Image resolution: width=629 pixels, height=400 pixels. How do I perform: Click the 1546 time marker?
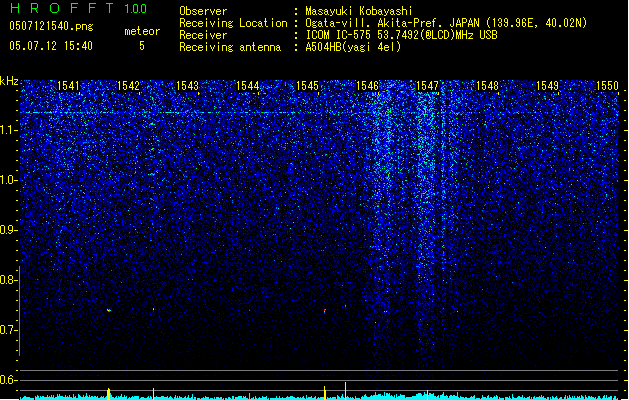(x=367, y=86)
